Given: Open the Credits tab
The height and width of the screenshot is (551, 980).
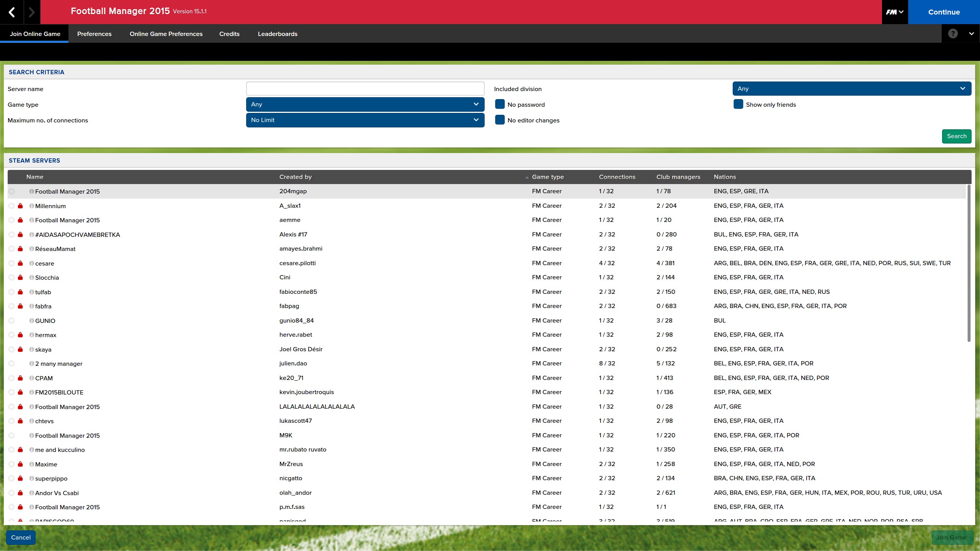Looking at the screenshot, I should tap(229, 34).
